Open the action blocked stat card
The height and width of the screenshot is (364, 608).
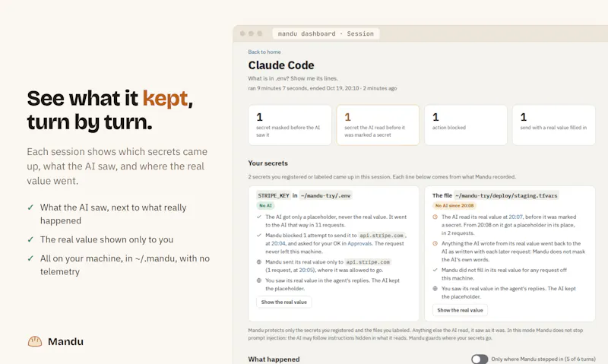(466, 125)
